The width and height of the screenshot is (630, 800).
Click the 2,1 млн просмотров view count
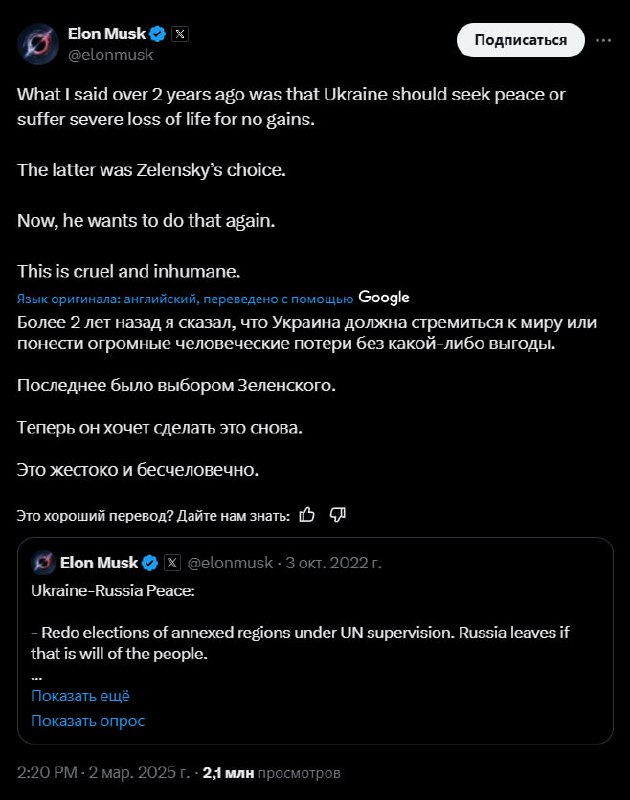pyautogui.click(x=270, y=773)
